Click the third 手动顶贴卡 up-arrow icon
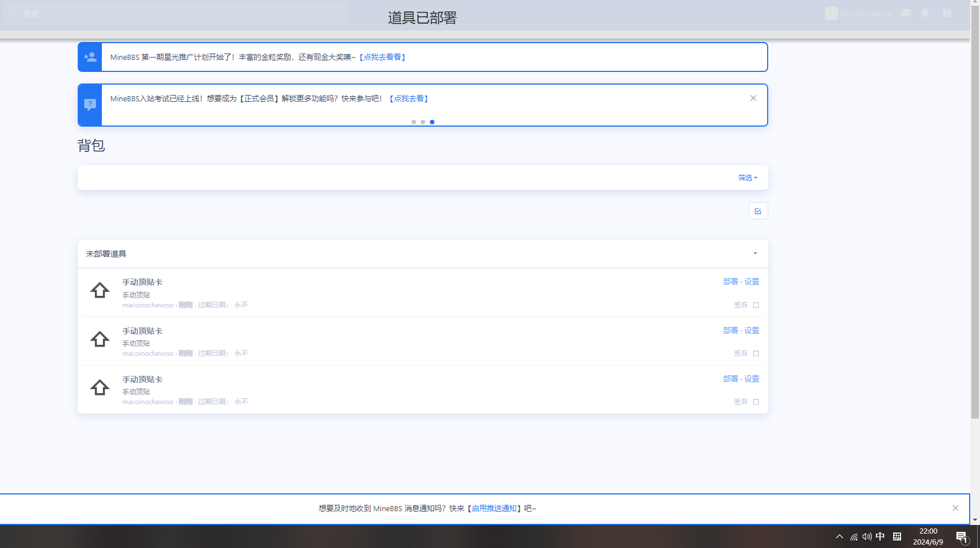 (100, 388)
